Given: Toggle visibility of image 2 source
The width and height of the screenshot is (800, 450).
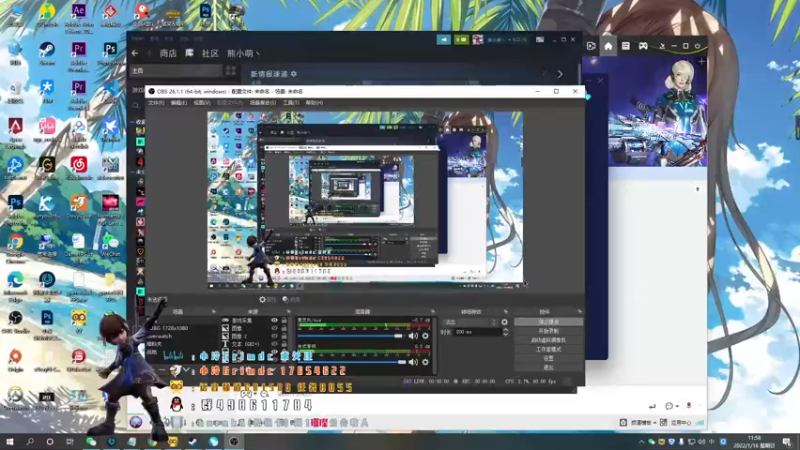Looking at the screenshot, I should [x=274, y=336].
